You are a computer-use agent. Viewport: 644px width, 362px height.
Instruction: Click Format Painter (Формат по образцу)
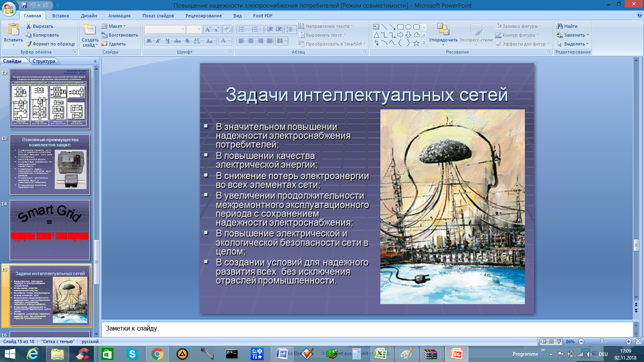(50, 44)
